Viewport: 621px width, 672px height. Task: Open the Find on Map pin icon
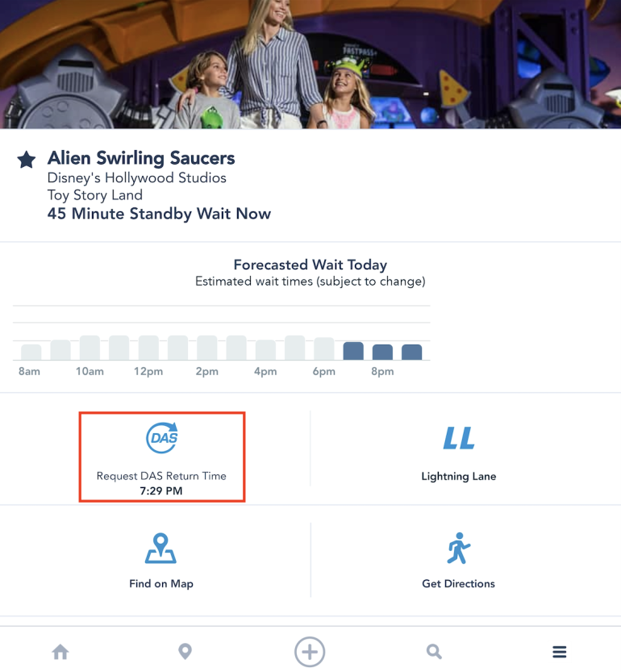[160, 548]
